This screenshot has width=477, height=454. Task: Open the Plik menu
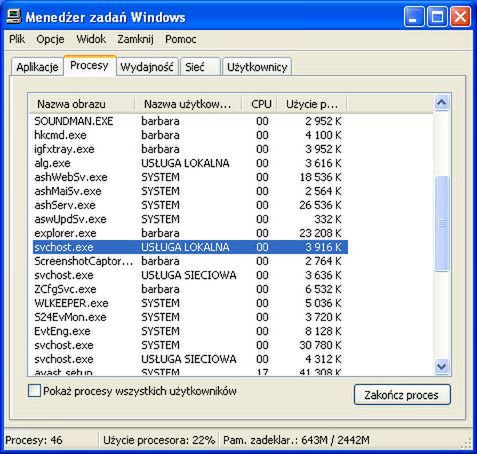[x=17, y=39]
